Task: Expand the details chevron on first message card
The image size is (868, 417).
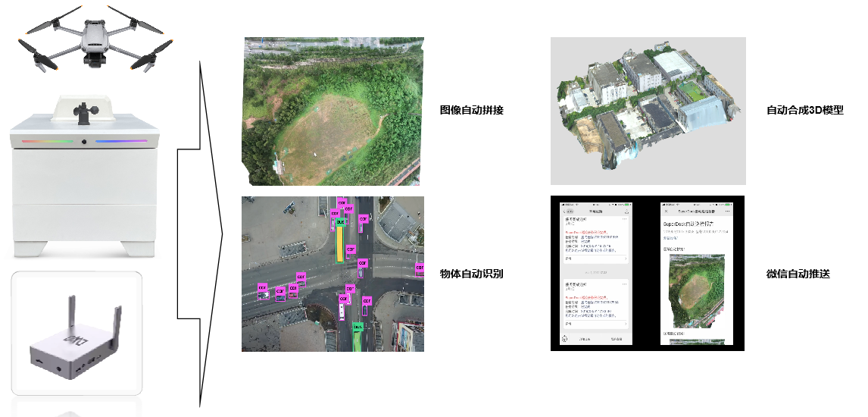Action: [x=626, y=259]
